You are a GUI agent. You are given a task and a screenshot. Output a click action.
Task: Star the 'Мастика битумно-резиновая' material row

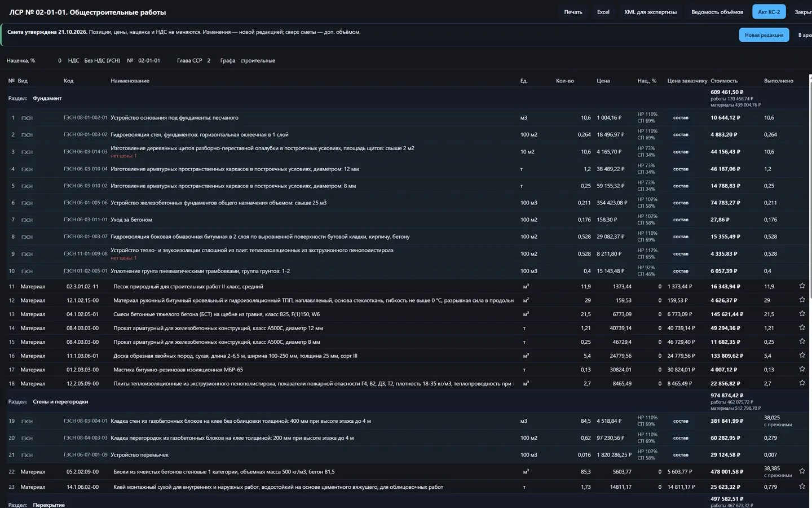pyautogui.click(x=802, y=369)
